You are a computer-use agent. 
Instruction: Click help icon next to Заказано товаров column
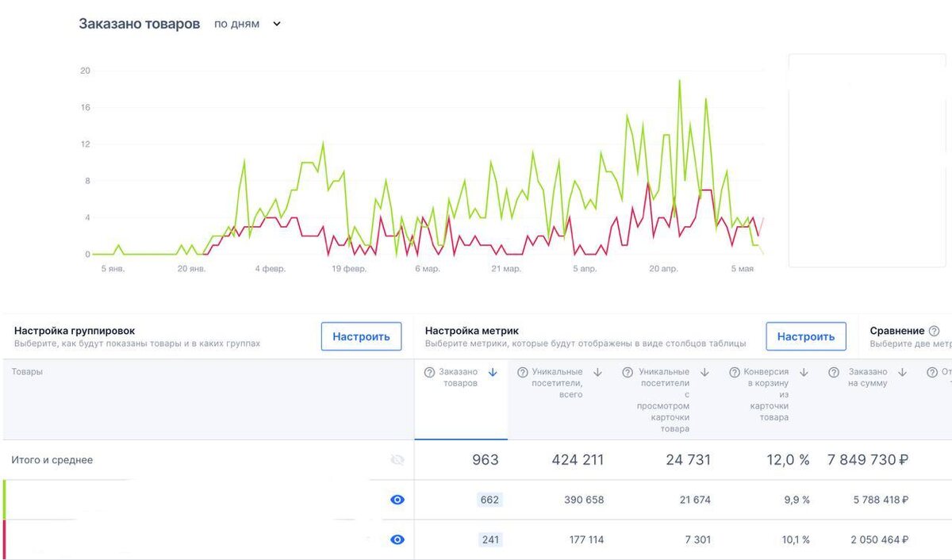tap(429, 372)
